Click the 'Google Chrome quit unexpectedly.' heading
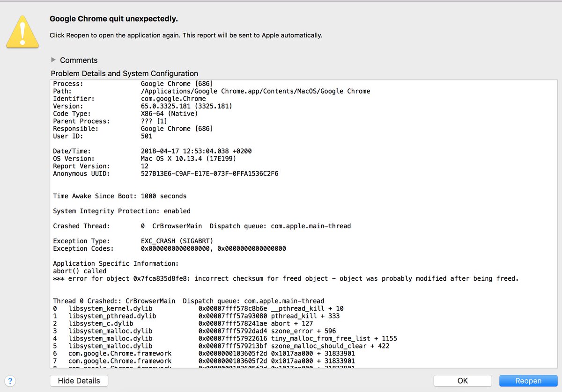562x392 pixels. (114, 19)
